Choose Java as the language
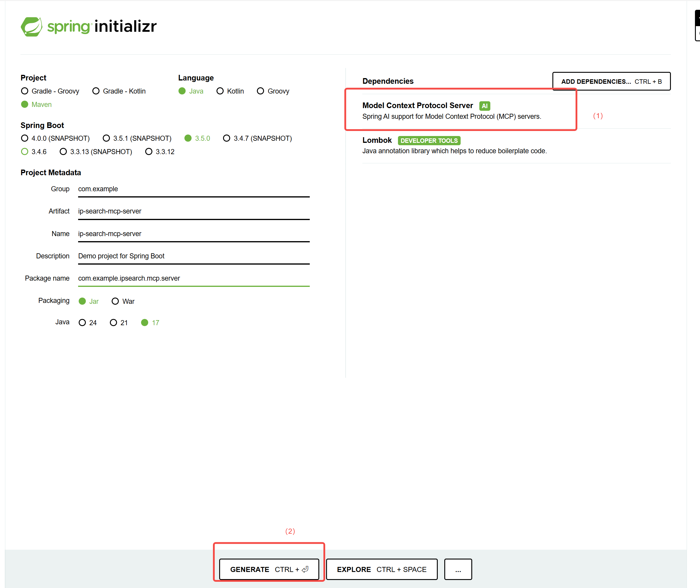This screenshot has width=700, height=588. coord(191,91)
